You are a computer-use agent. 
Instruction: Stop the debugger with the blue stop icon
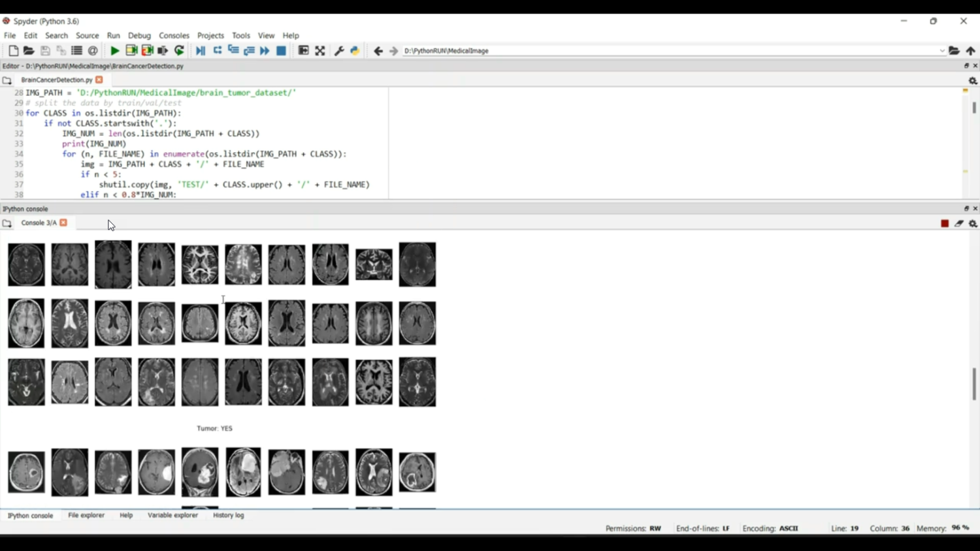pyautogui.click(x=281, y=50)
